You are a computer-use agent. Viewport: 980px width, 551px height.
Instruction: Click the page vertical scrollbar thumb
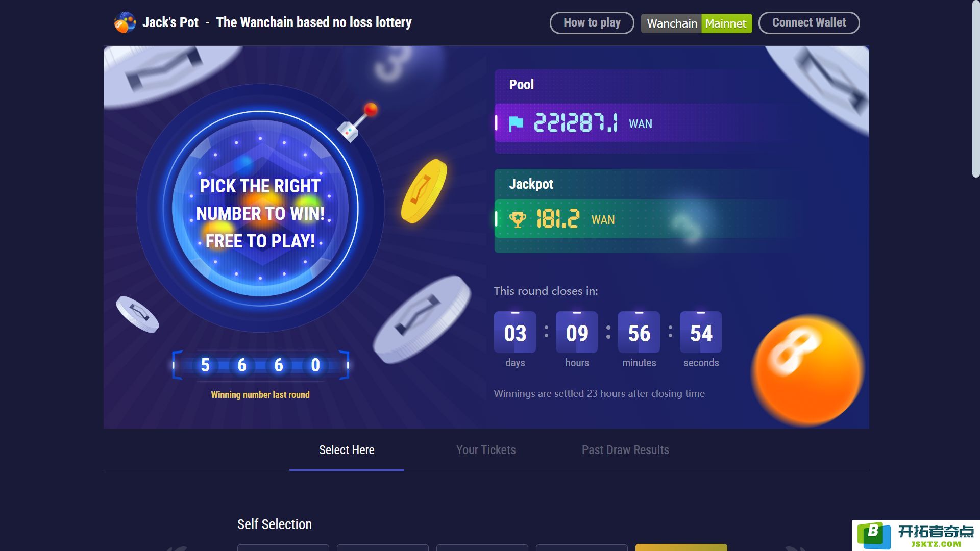point(975,89)
